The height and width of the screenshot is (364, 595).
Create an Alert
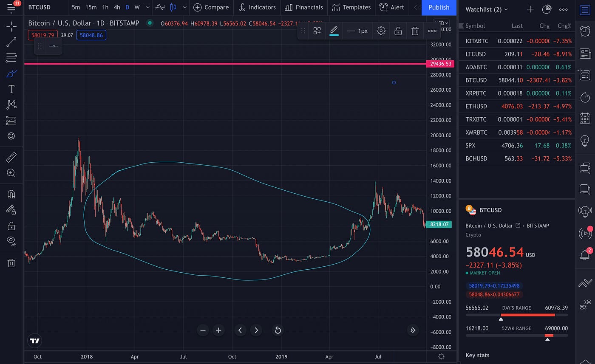pyautogui.click(x=392, y=7)
